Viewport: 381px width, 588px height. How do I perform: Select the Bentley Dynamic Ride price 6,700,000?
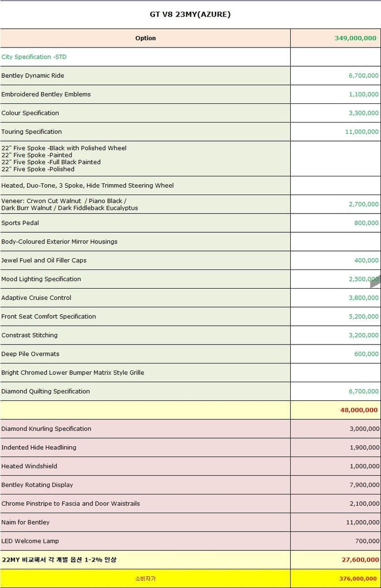tap(363, 75)
